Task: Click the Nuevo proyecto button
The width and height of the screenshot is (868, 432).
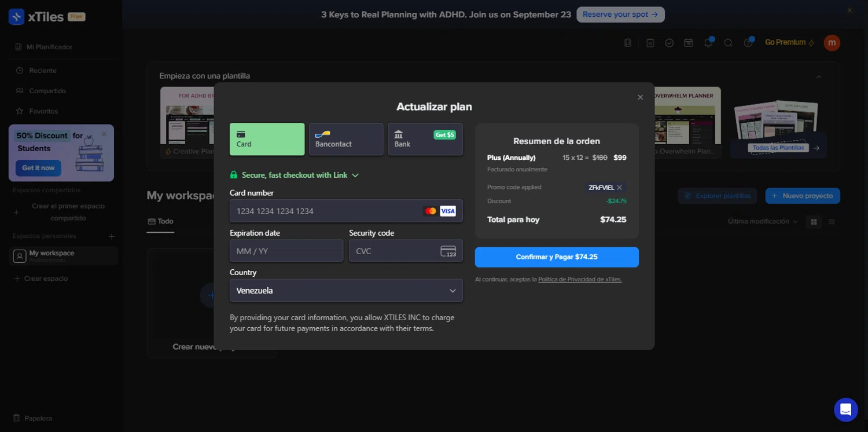Action: (803, 196)
